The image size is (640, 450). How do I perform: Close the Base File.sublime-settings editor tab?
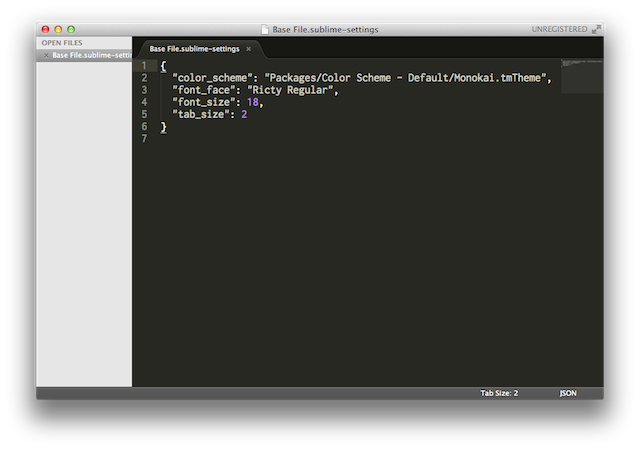point(249,48)
